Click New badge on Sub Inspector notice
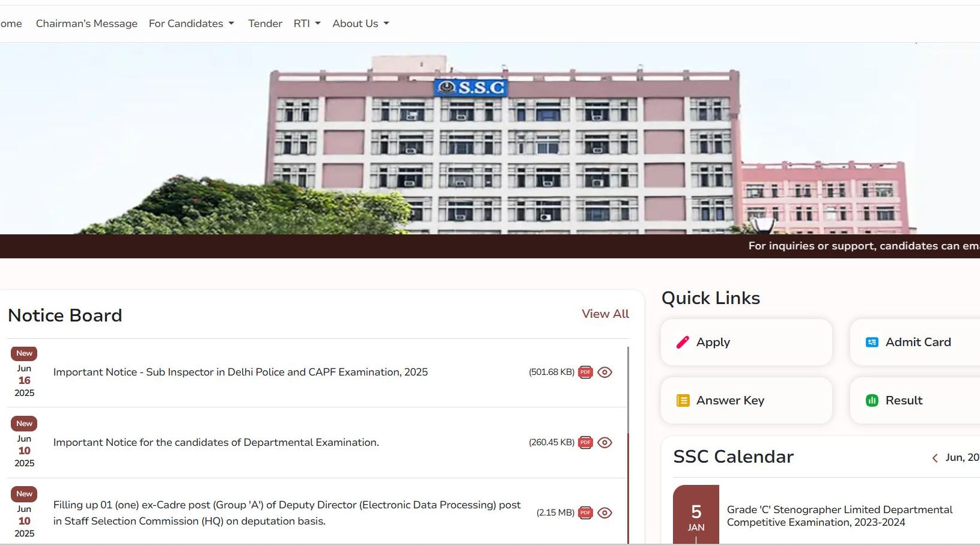Viewport: 980px width, 545px height. [x=24, y=353]
